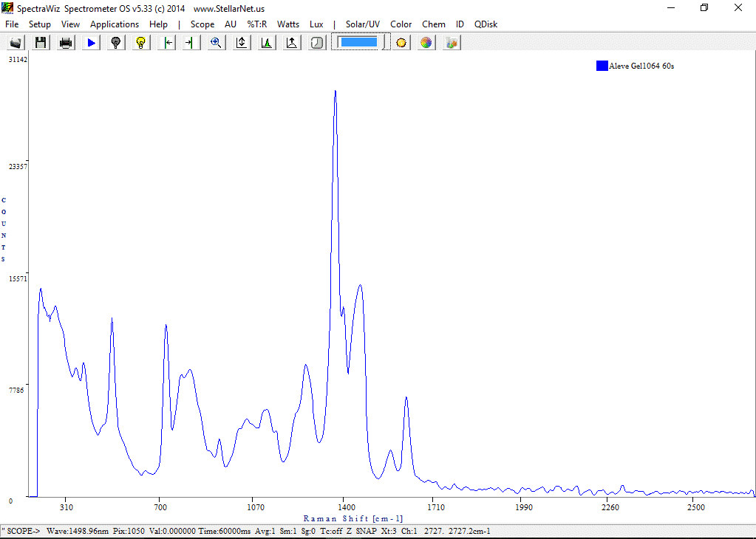This screenshot has height=539, width=756.
Task: Select the %T:R mode
Action: coord(257,24)
